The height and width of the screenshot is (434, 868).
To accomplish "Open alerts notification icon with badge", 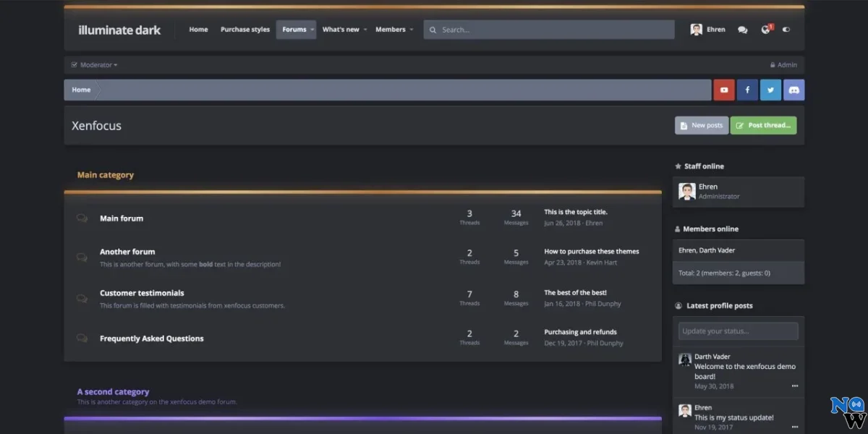I will [765, 30].
